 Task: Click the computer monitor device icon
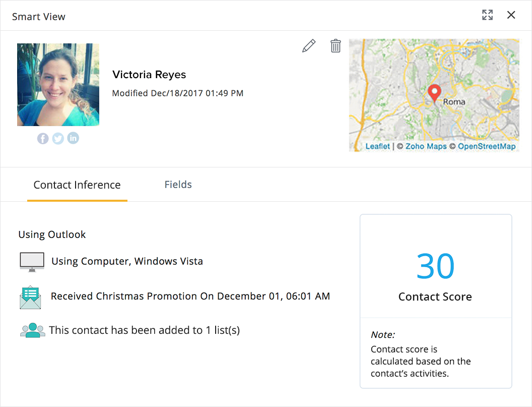click(x=32, y=262)
